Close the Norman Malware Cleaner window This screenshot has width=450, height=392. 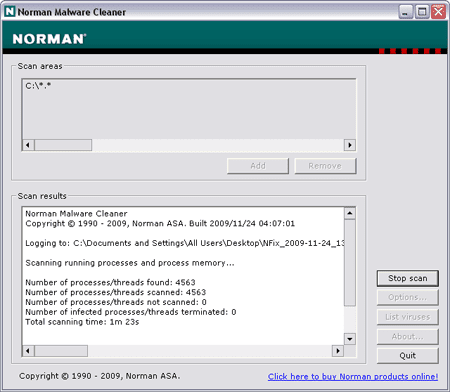pos(438,12)
